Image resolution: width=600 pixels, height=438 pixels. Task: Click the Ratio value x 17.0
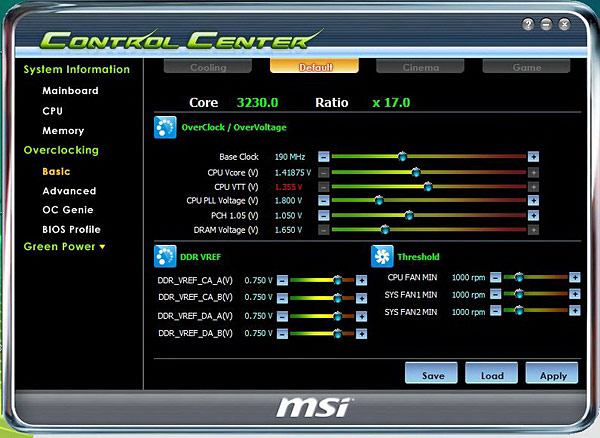391,103
